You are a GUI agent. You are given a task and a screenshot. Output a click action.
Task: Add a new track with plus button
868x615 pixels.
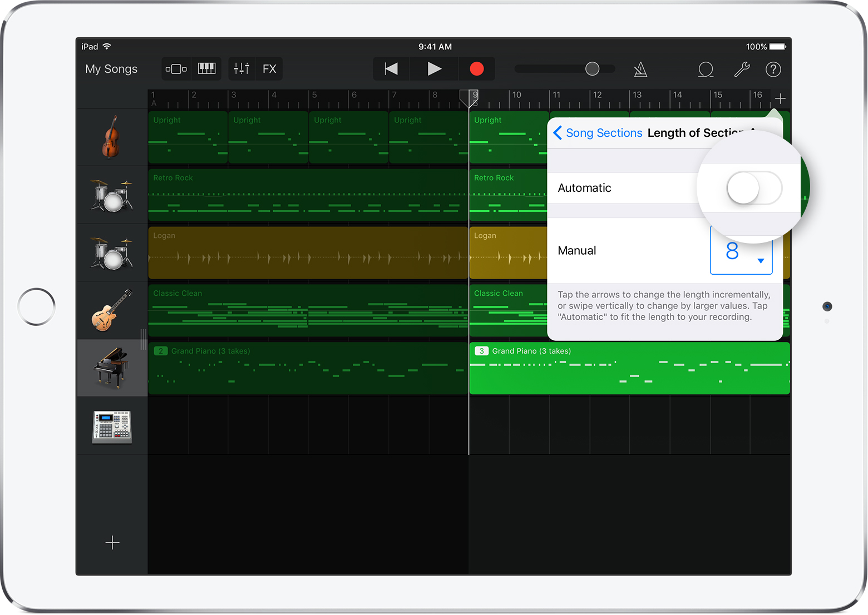pos(112,543)
